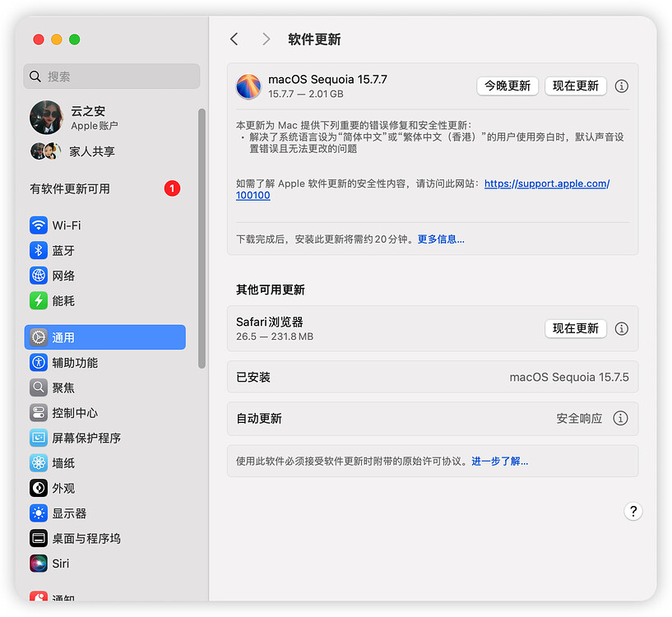The height and width of the screenshot is (617, 672).
Task: Click the 更多信息... link
Action: (441, 239)
